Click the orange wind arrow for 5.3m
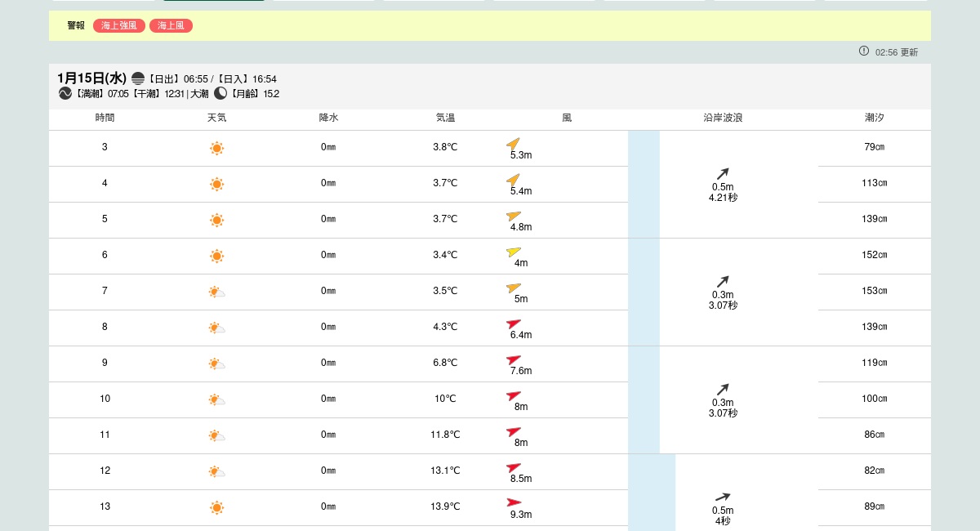Viewport: 980px width, 531px height. (x=513, y=143)
